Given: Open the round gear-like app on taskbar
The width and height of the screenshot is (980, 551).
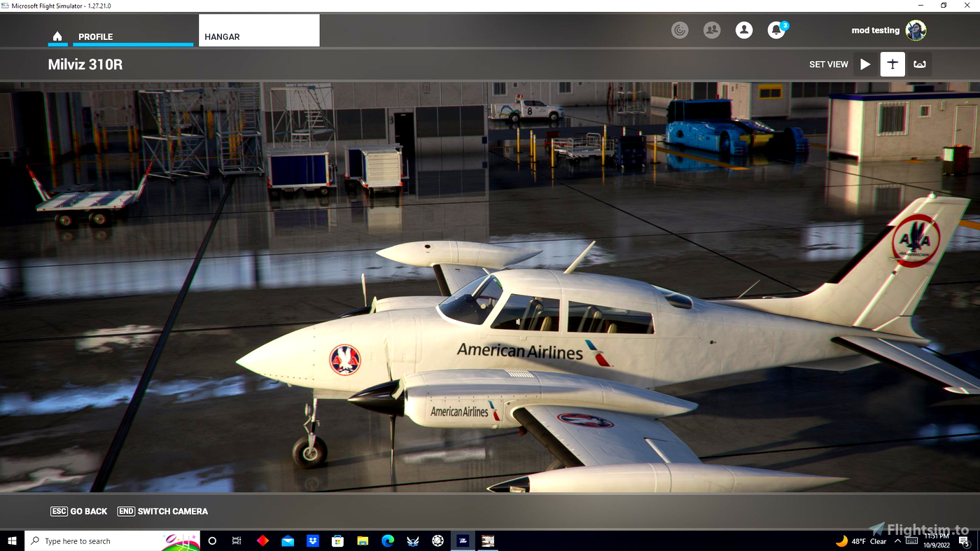Looking at the screenshot, I should 438,541.
